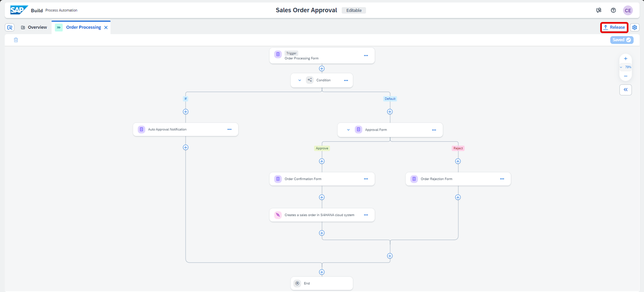This screenshot has width=644, height=292.
Task: Click the S/4HANA action step icon
Action: click(x=278, y=215)
